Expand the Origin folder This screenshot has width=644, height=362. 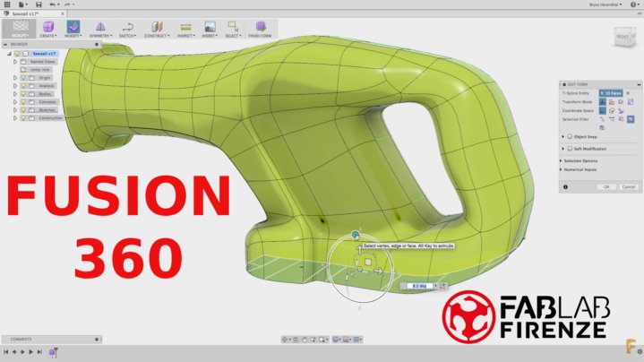(x=15, y=78)
